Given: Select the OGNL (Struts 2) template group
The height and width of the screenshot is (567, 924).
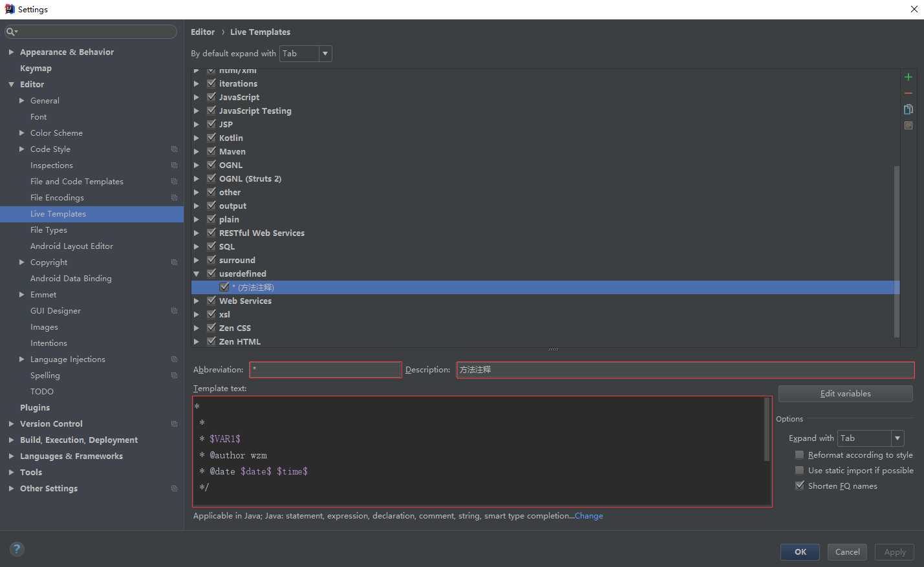Looking at the screenshot, I should pos(250,179).
